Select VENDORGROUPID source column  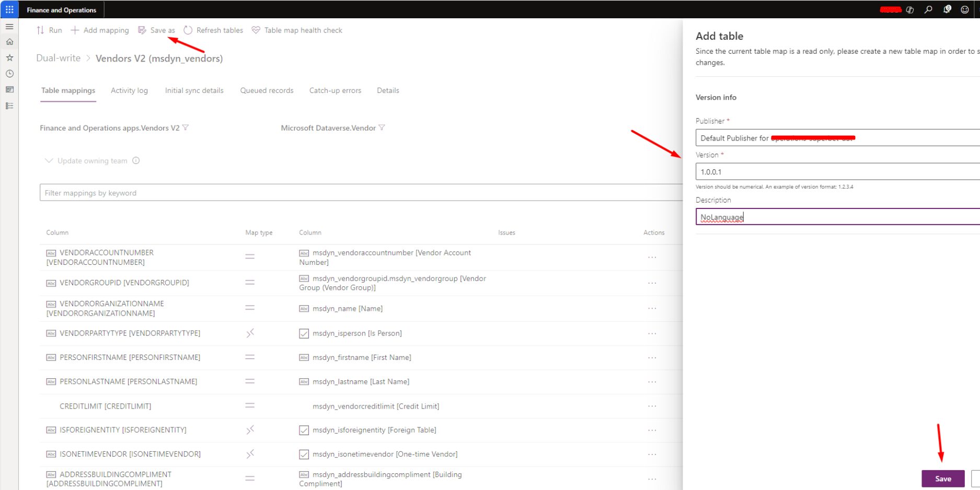pos(124,283)
